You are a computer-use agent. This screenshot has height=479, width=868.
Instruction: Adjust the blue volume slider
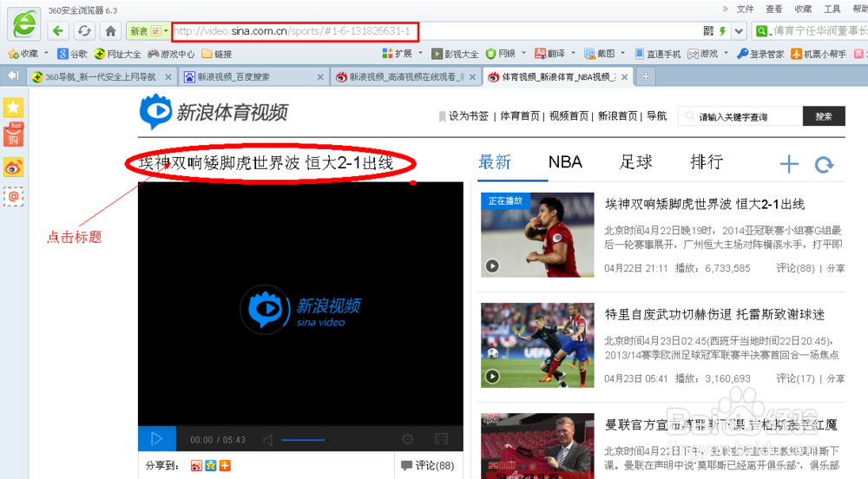(x=306, y=440)
